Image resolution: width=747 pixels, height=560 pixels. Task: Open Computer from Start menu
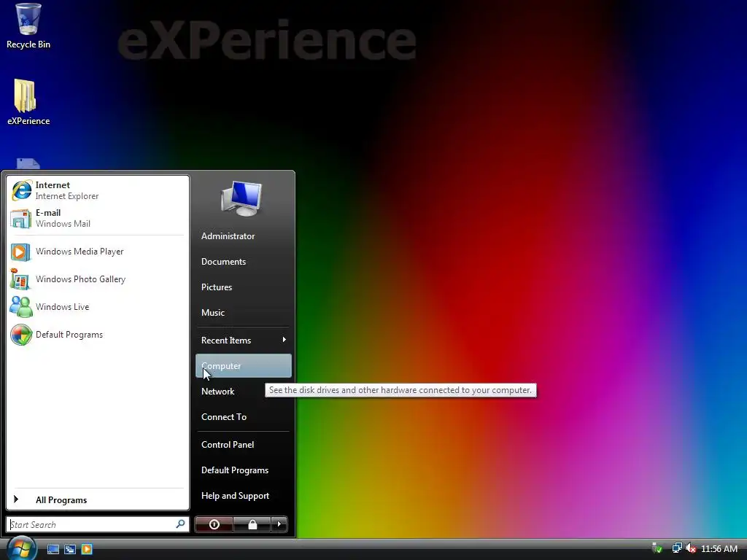coord(244,366)
